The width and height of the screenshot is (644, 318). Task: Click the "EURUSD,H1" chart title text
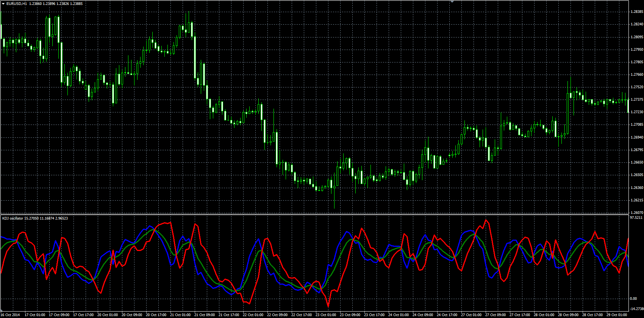pyautogui.click(x=16, y=3)
